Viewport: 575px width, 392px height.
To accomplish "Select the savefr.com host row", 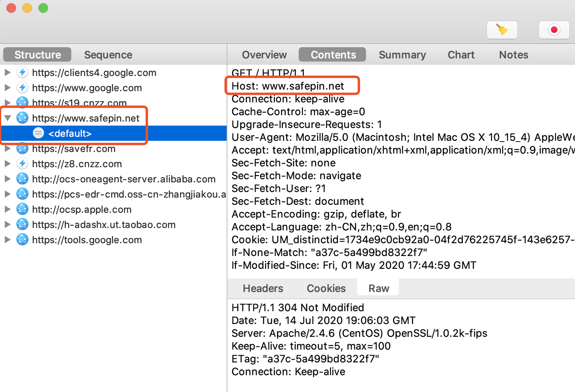I will pos(74,149).
